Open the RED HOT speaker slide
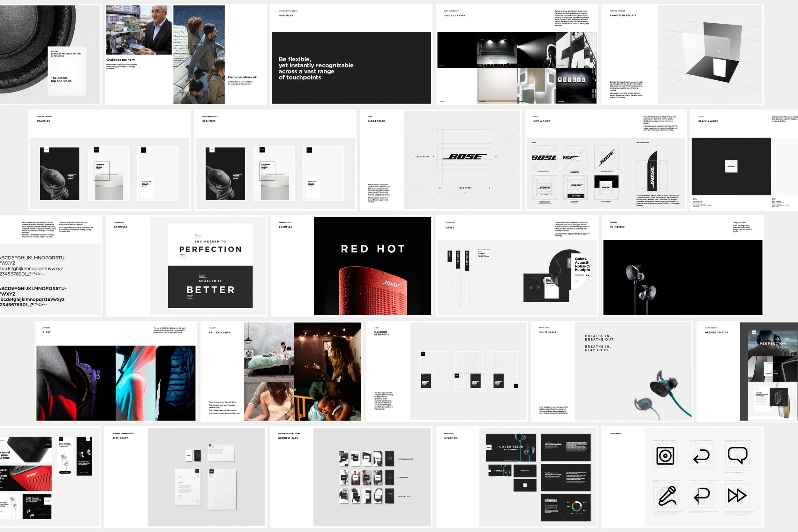 [372, 266]
